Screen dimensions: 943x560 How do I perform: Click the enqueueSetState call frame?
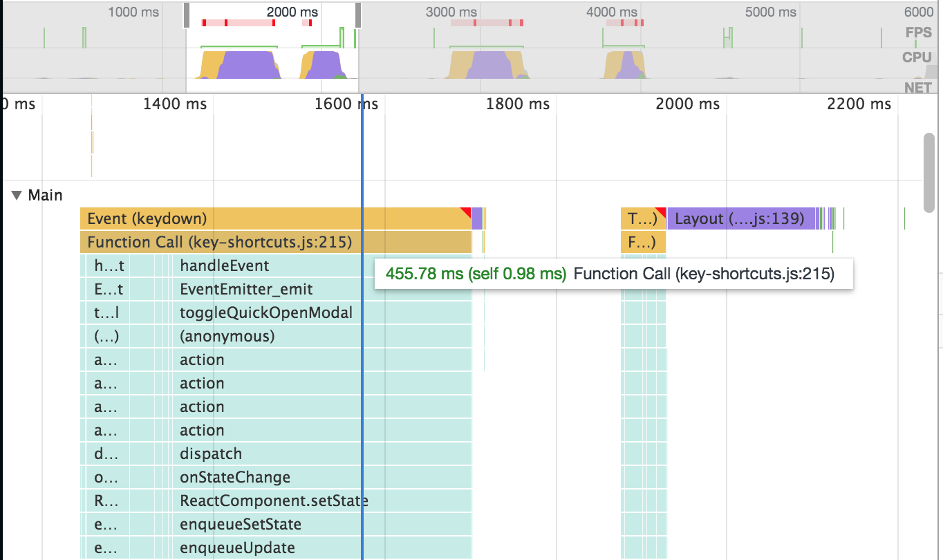click(x=321, y=524)
